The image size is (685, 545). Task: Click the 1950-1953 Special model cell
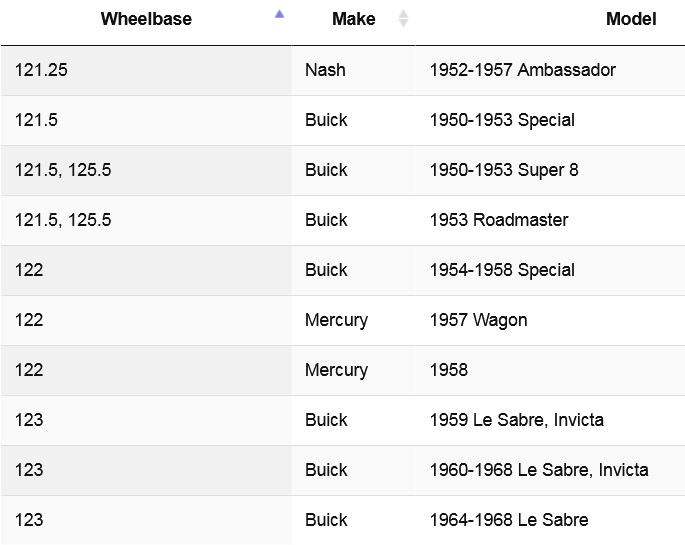click(x=502, y=120)
